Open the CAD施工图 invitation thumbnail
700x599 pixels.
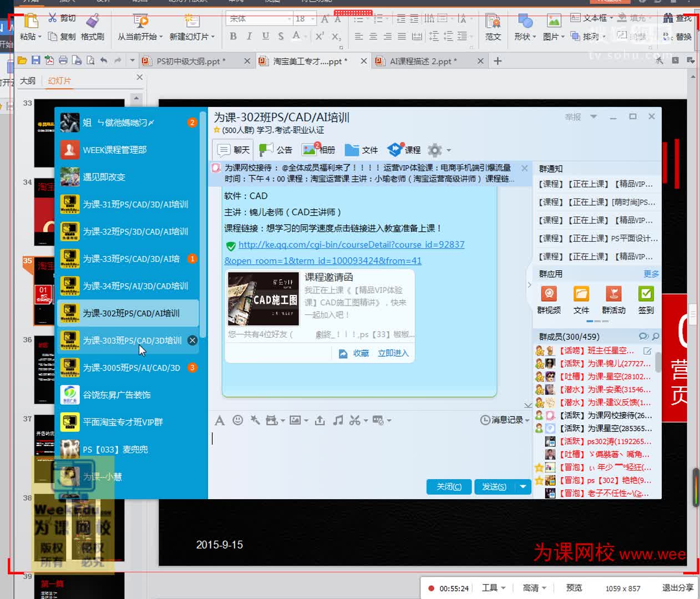(x=263, y=299)
